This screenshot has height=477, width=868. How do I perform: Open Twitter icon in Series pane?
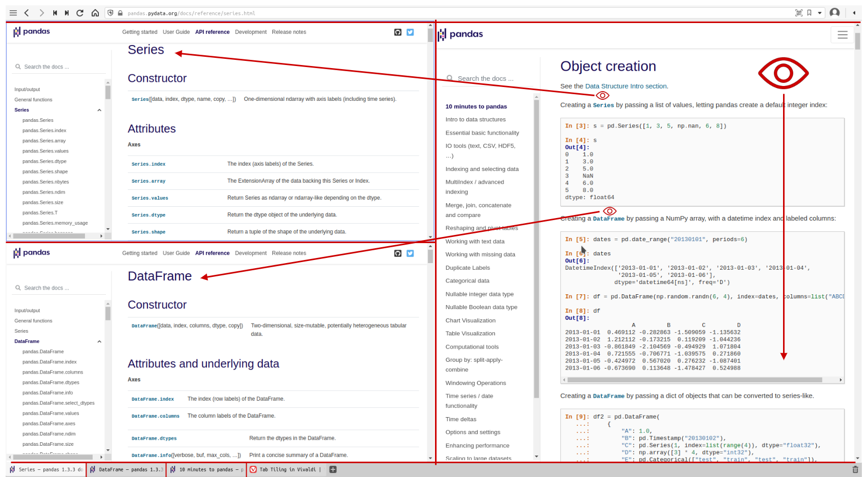pos(410,32)
